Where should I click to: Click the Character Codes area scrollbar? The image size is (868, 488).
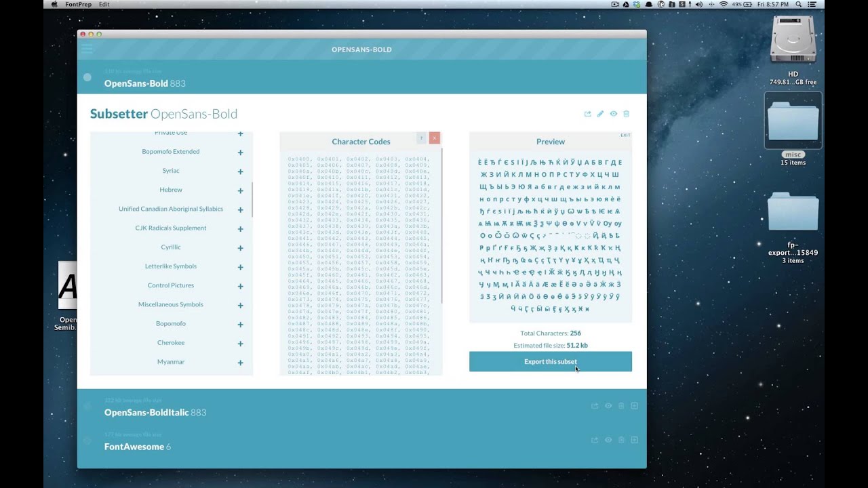coord(441,225)
